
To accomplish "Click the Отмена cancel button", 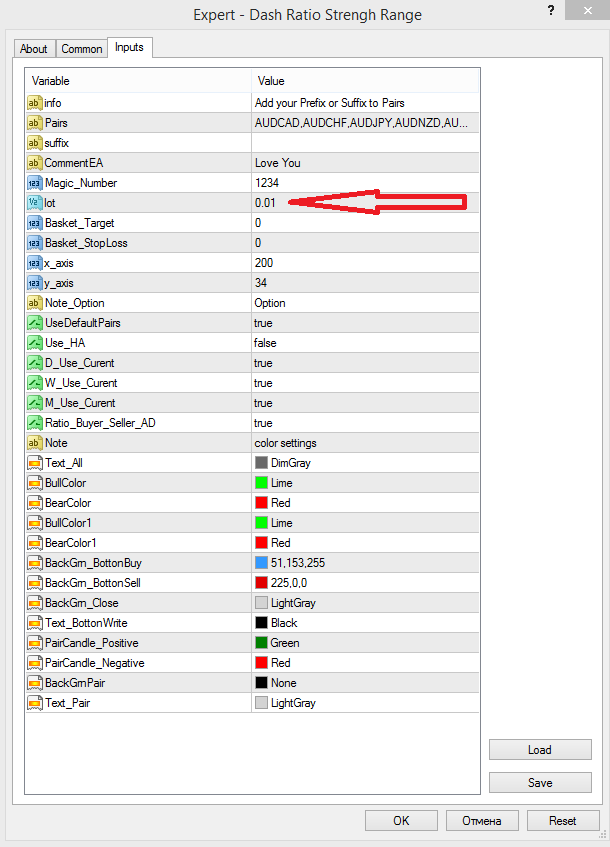I will click(481, 821).
